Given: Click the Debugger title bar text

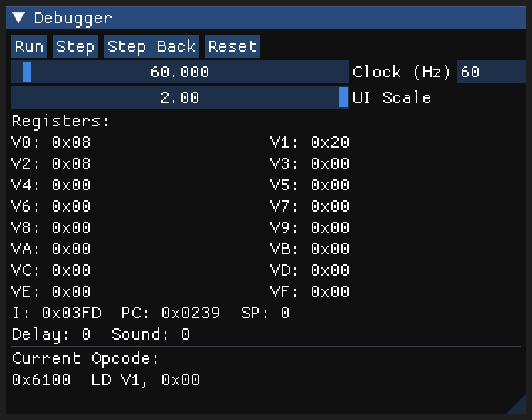Looking at the screenshot, I should [73, 18].
